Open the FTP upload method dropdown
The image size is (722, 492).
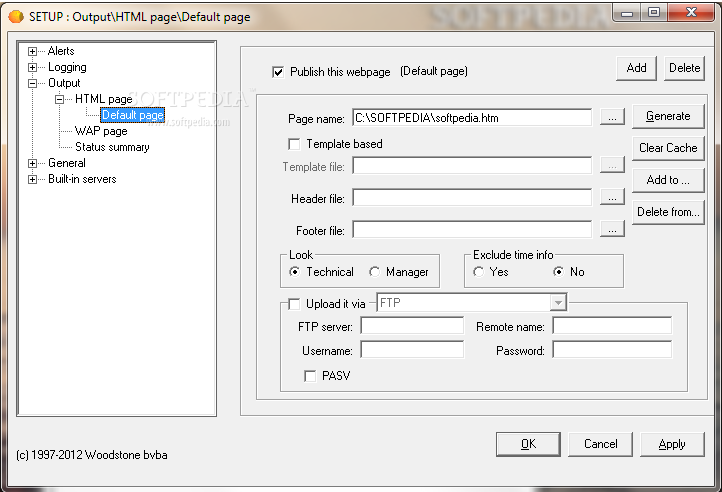point(558,303)
